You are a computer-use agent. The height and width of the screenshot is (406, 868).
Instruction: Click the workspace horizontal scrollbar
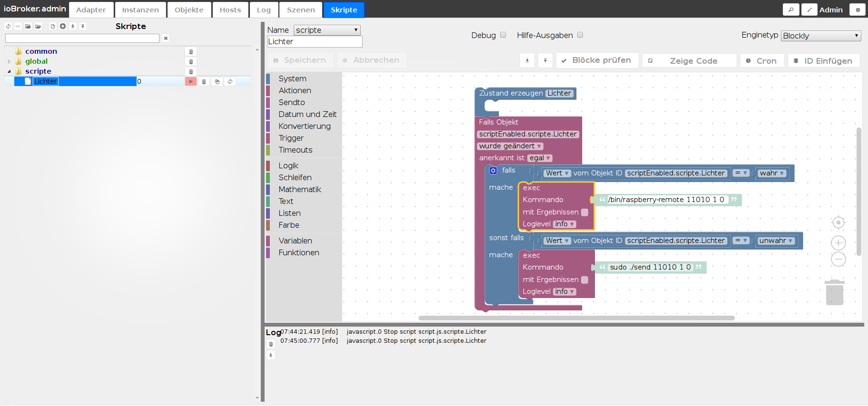pos(576,318)
